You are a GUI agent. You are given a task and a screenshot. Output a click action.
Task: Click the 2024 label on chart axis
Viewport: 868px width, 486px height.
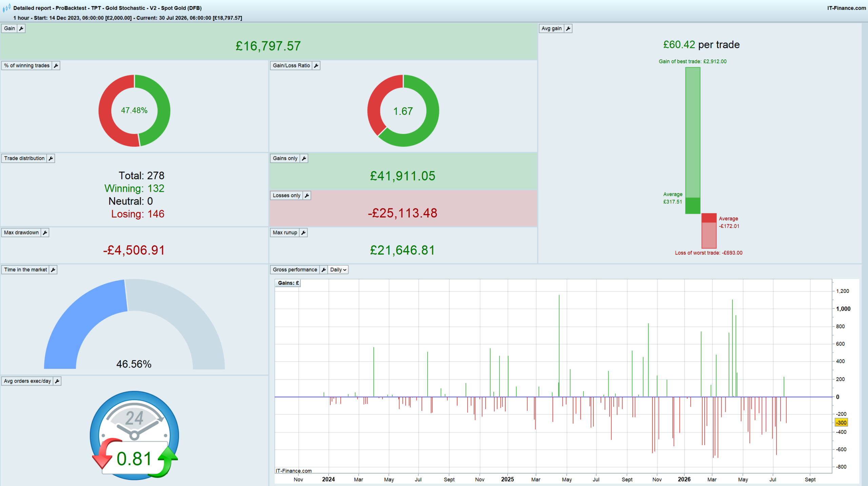tap(328, 480)
